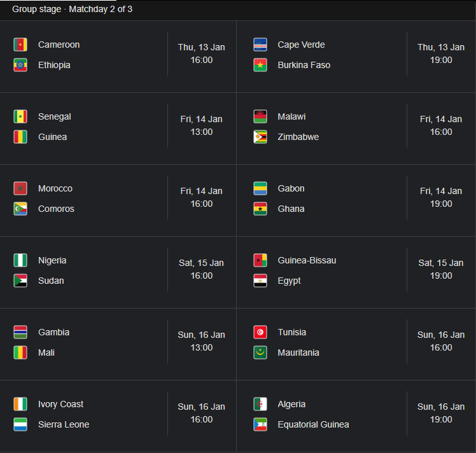Click the Morocco flag icon
This screenshot has height=453, width=476.
pos(20,188)
